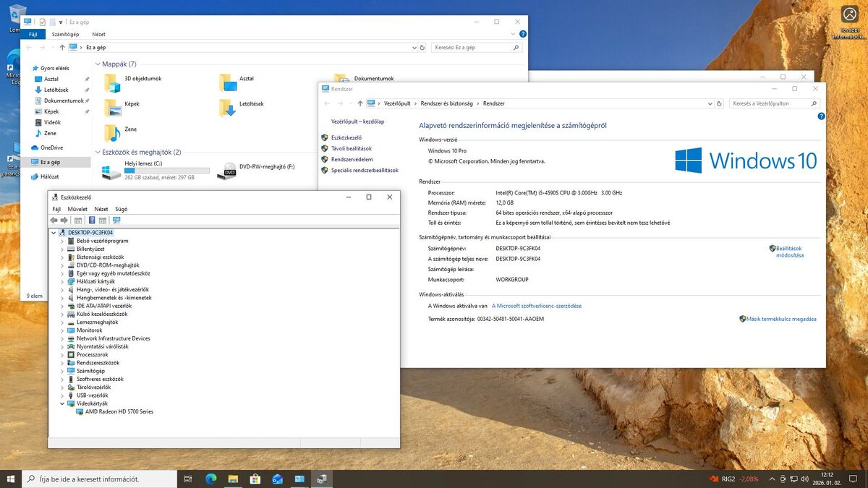
Task: Read A Microsoft szoftverlicenc-szerződése link
Action: (537, 306)
